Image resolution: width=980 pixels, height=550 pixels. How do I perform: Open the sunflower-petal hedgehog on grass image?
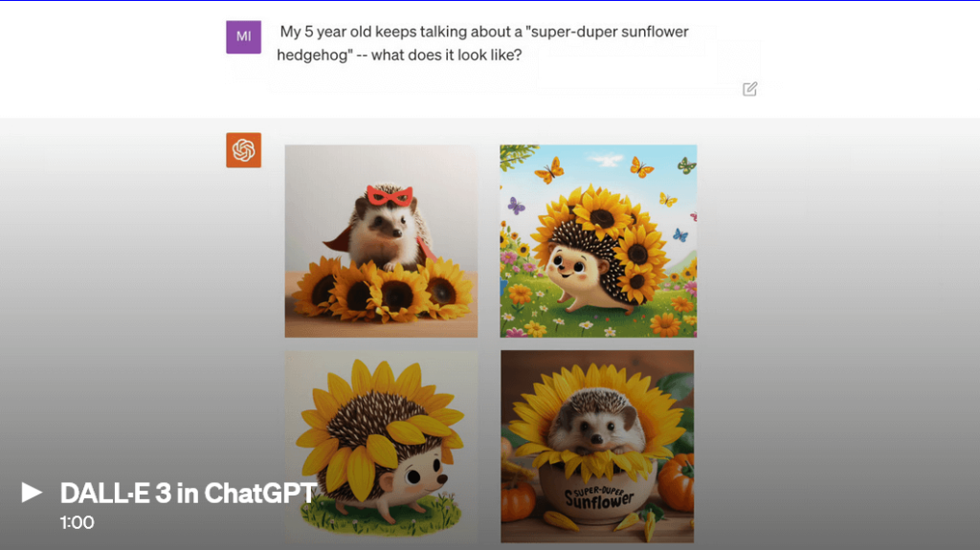pyautogui.click(x=381, y=447)
